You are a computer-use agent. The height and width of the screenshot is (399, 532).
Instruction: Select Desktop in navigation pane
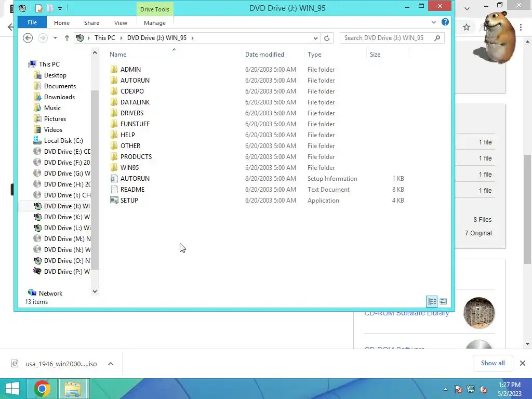[x=55, y=75]
